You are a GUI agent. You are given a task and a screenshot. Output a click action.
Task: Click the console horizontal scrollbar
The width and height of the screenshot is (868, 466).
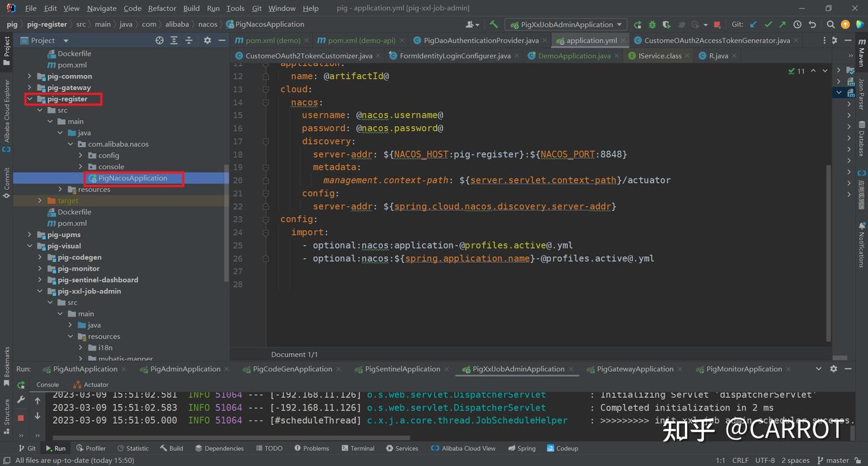click(x=231, y=438)
